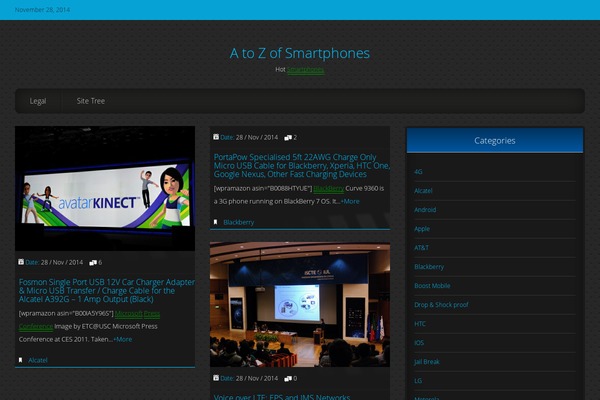The image size is (600, 400).
Task: Select the Alcatel category in sidebar
Action: click(423, 191)
